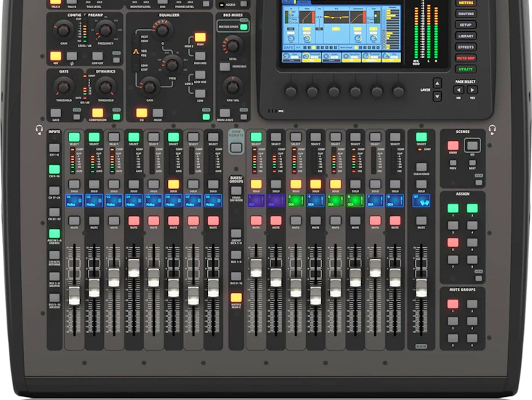
Task: Click the fader cap on channel strip 04
Action: point(134,268)
